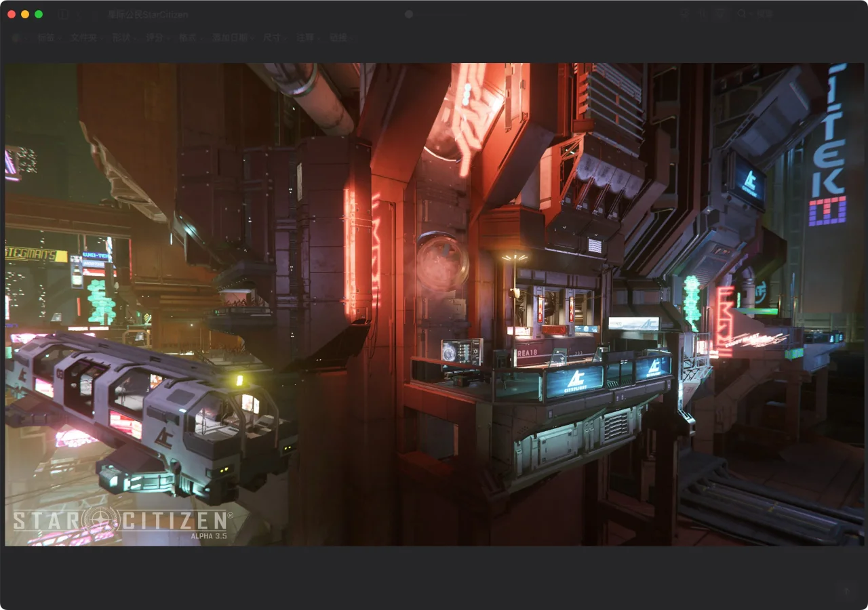Viewport: 868px width, 610px height.
Task: Open the 注释 annotation filter
Action: pos(308,38)
